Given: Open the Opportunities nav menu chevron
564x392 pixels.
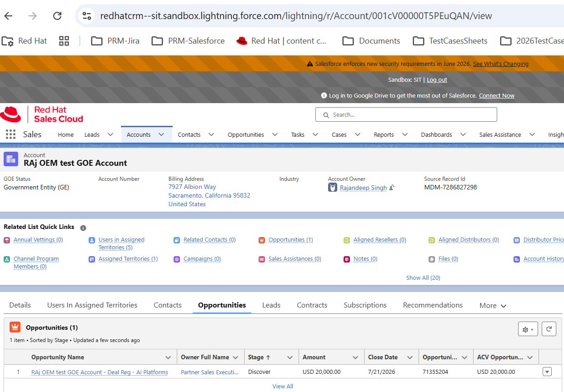Looking at the screenshot, I should coord(275,134).
